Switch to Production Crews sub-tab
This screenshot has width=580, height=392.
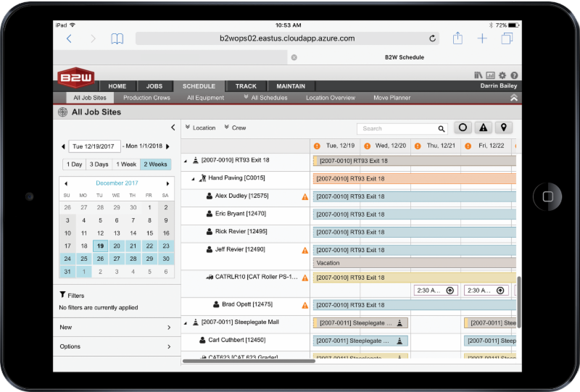(x=146, y=98)
